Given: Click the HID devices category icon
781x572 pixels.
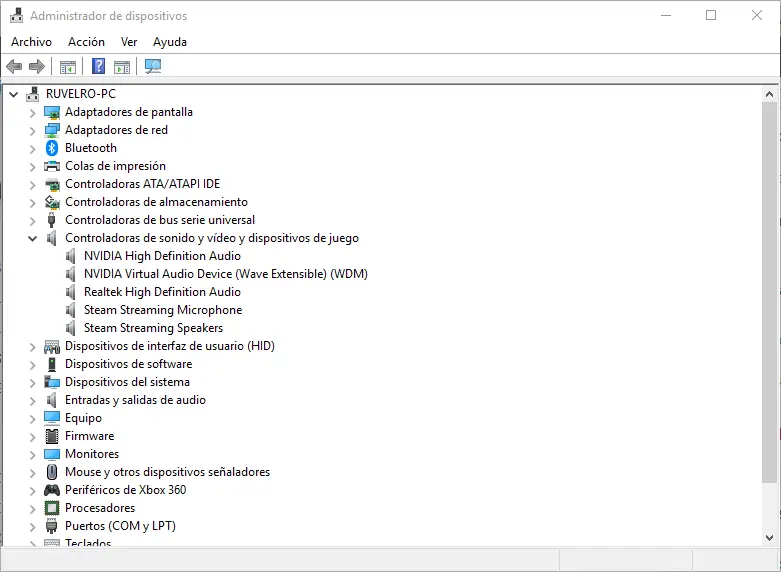Looking at the screenshot, I should (52, 346).
